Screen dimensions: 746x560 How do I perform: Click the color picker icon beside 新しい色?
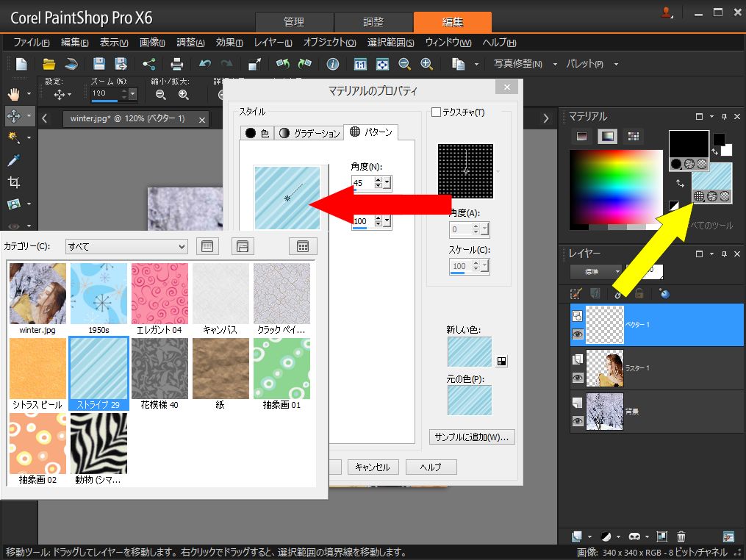(501, 361)
